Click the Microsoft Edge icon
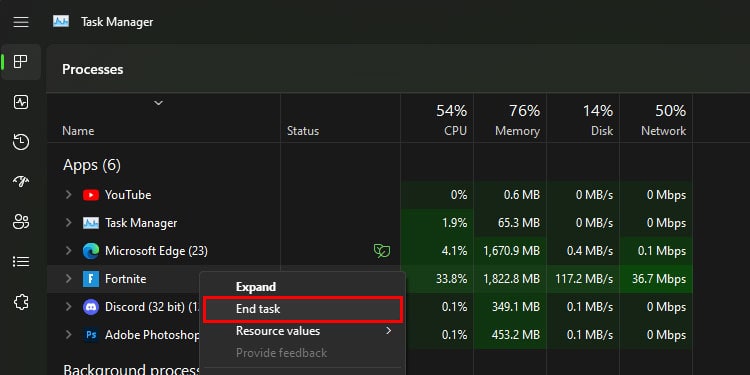The image size is (750, 375). pyautogui.click(x=90, y=251)
